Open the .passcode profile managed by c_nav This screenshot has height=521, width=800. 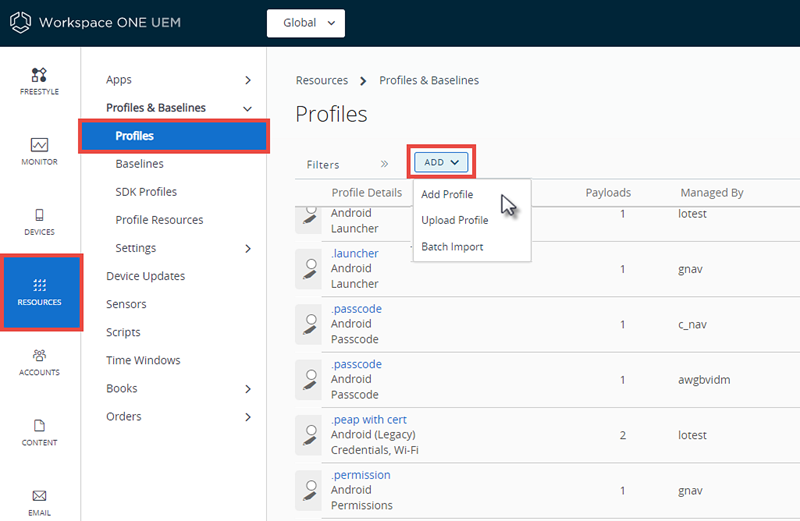(356, 309)
